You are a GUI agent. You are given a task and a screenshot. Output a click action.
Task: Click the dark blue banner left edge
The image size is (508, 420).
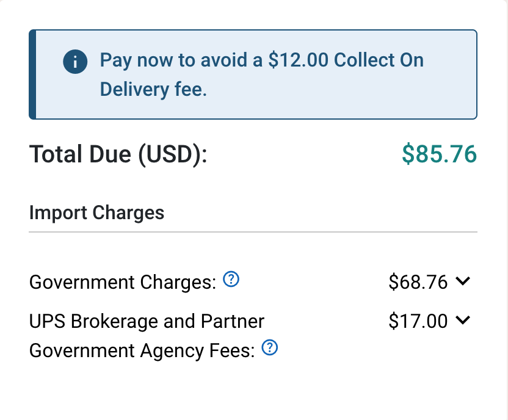pyautogui.click(x=33, y=74)
